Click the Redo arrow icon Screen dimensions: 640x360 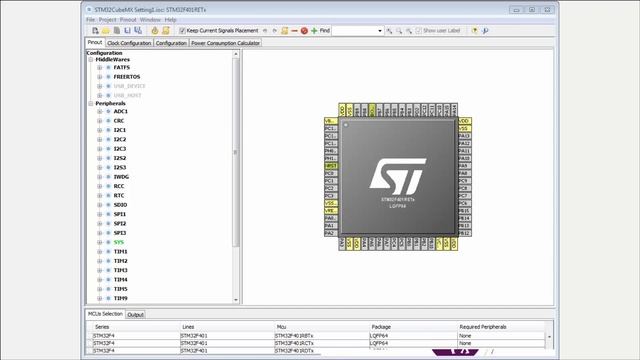coord(275,31)
